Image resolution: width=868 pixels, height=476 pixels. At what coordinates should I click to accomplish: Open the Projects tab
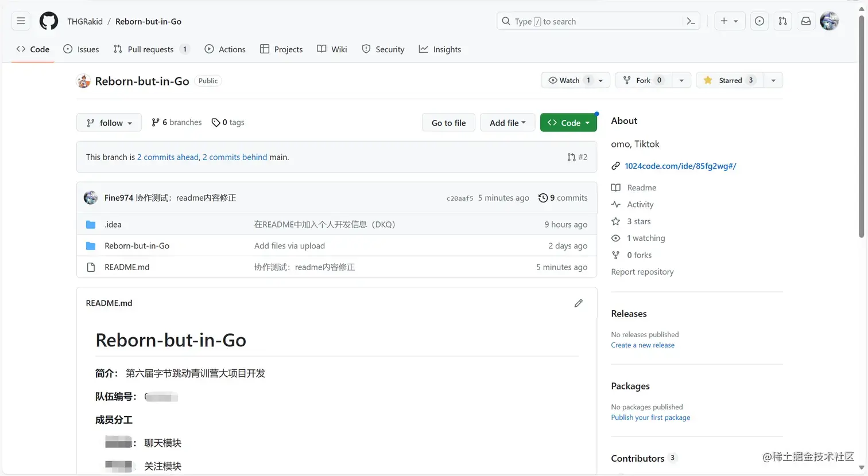point(281,49)
